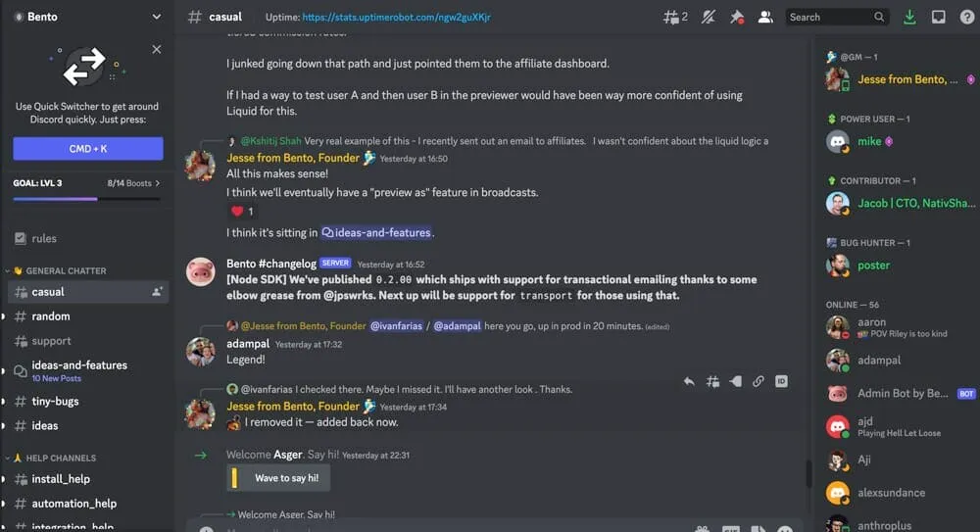The width and height of the screenshot is (980, 532).
Task: Toggle the heart reaction on Jesse's message
Action: pyautogui.click(x=242, y=212)
